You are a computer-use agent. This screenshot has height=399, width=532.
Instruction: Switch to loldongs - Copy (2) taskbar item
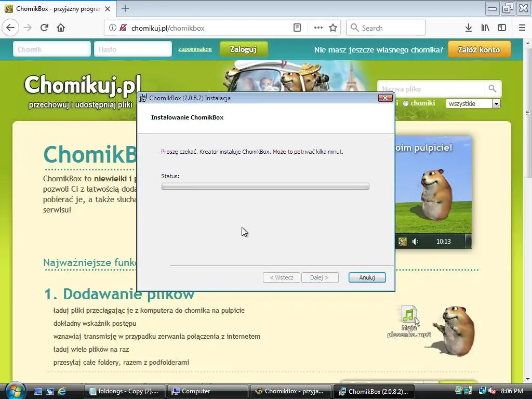pos(124,391)
